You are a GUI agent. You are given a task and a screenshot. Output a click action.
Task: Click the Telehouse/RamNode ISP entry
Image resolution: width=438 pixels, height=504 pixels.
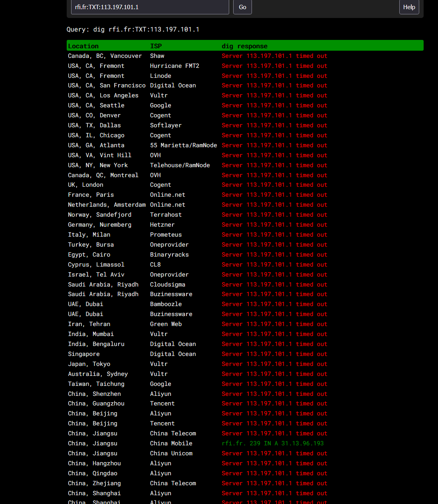180,165
